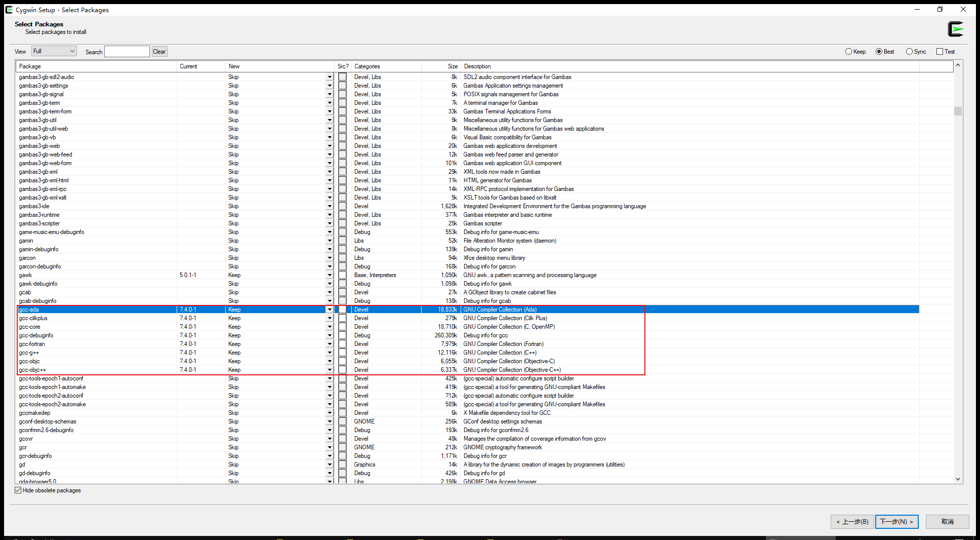Check source box for gcc-fortran

pyautogui.click(x=343, y=344)
